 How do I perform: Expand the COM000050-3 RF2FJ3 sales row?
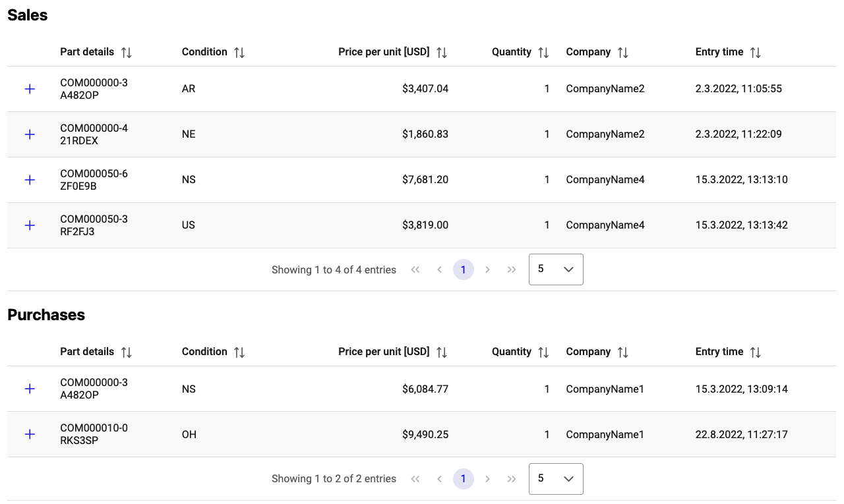tap(30, 225)
